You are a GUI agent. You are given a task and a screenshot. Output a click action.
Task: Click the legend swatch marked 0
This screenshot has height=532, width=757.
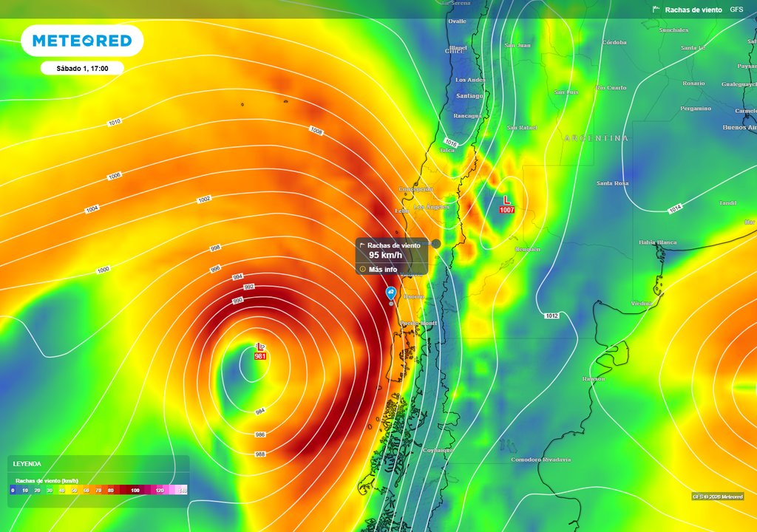pyautogui.click(x=13, y=491)
